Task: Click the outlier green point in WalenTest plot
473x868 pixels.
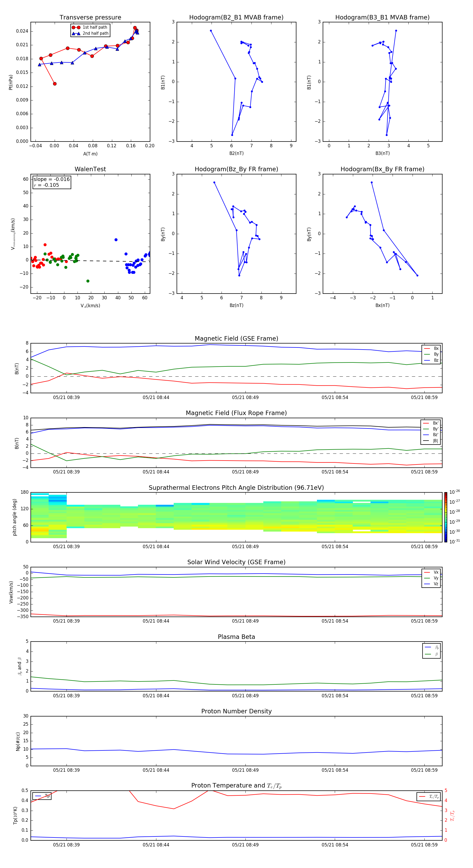Action: [x=88, y=281]
